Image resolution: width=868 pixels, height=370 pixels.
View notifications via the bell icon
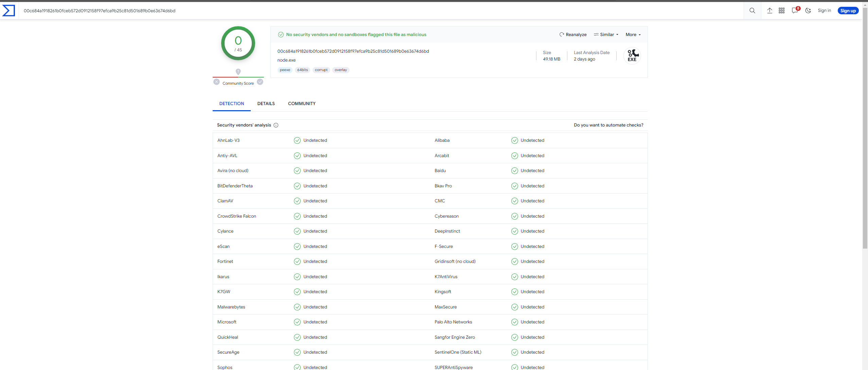[x=795, y=11]
